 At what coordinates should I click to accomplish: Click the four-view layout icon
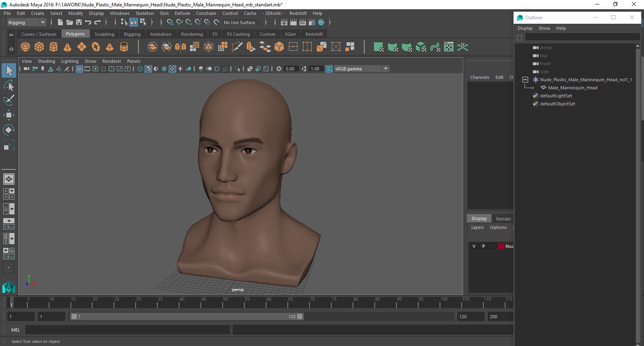point(9,194)
